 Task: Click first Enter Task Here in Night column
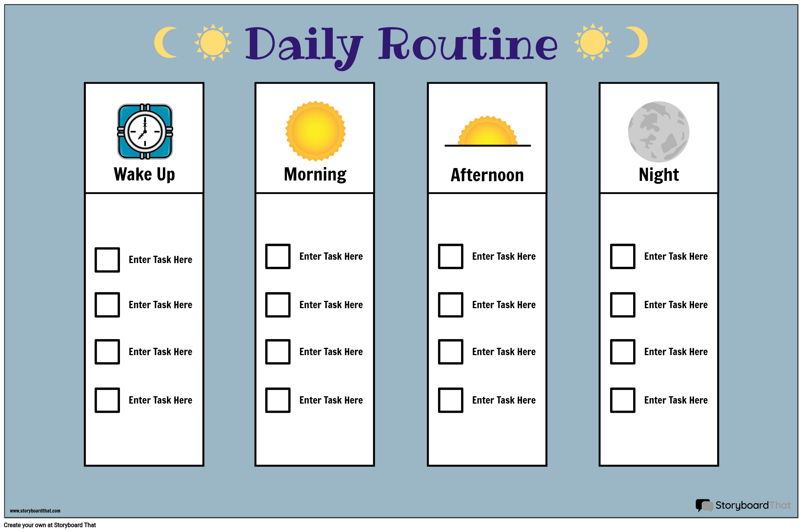click(676, 256)
